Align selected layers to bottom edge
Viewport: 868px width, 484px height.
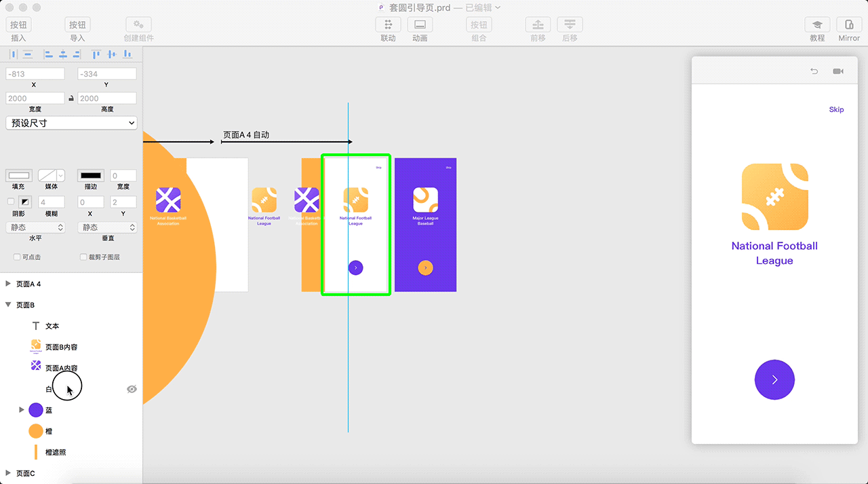pyautogui.click(x=127, y=54)
